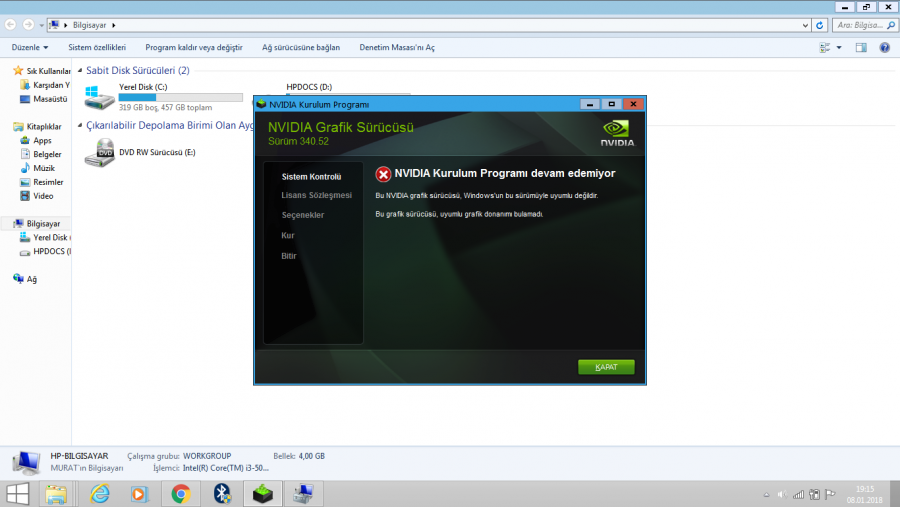
Task: Open the Düzenle dropdown menu
Action: tap(29, 48)
